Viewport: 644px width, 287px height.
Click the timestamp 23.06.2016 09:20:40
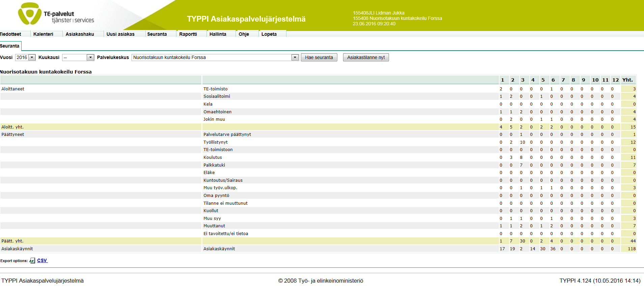(x=374, y=24)
